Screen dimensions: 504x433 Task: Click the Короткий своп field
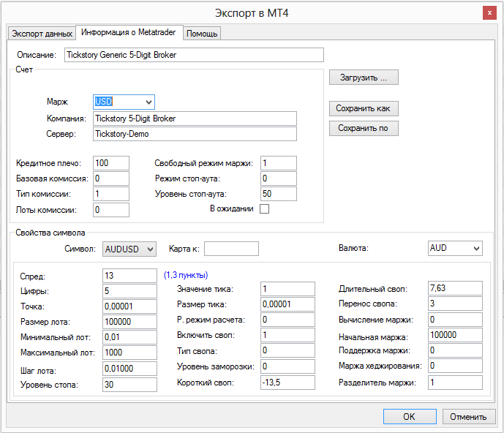point(287,383)
